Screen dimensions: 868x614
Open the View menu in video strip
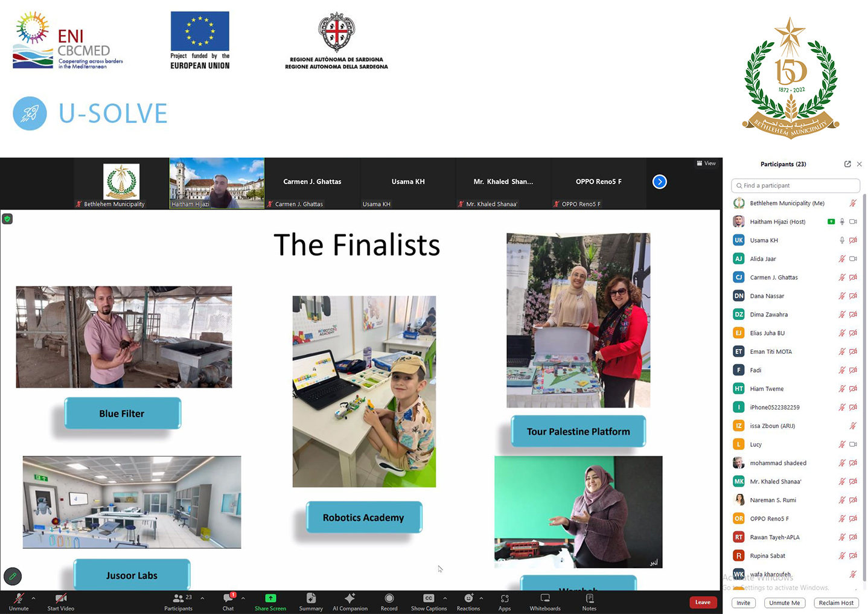pos(706,164)
